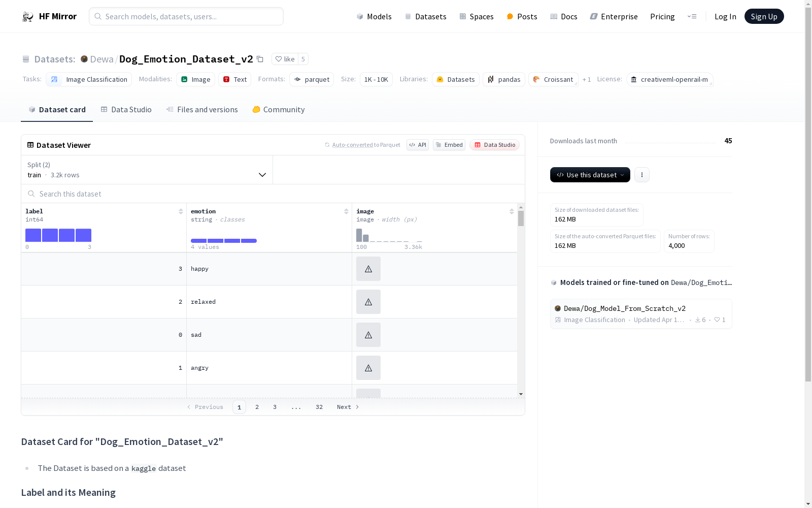Select the 1K - 10K size tag
Viewport: 812px width, 508px height.
tap(376, 79)
